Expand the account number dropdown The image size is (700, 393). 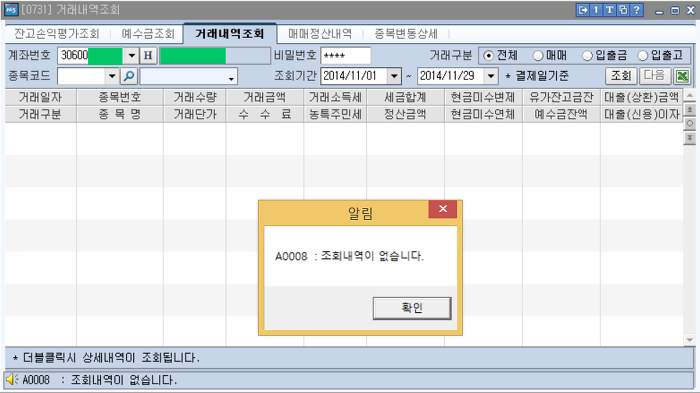(x=131, y=56)
